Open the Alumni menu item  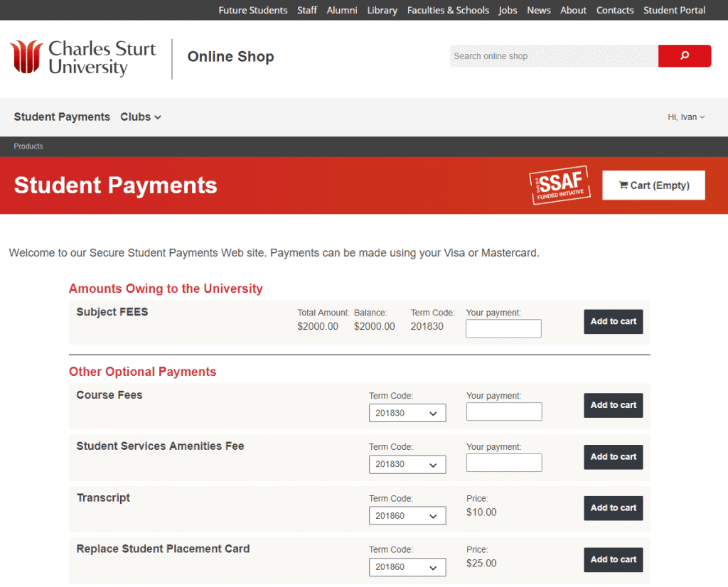pos(342,10)
